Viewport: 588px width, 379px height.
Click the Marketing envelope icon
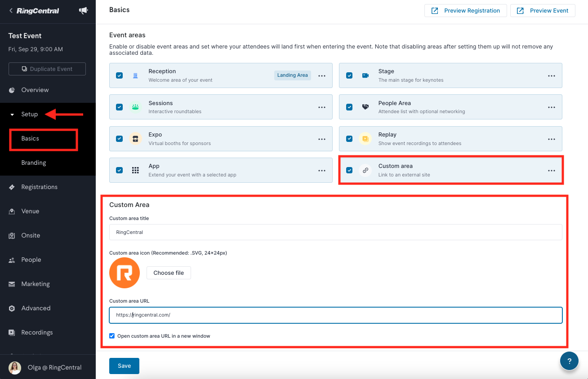12,284
